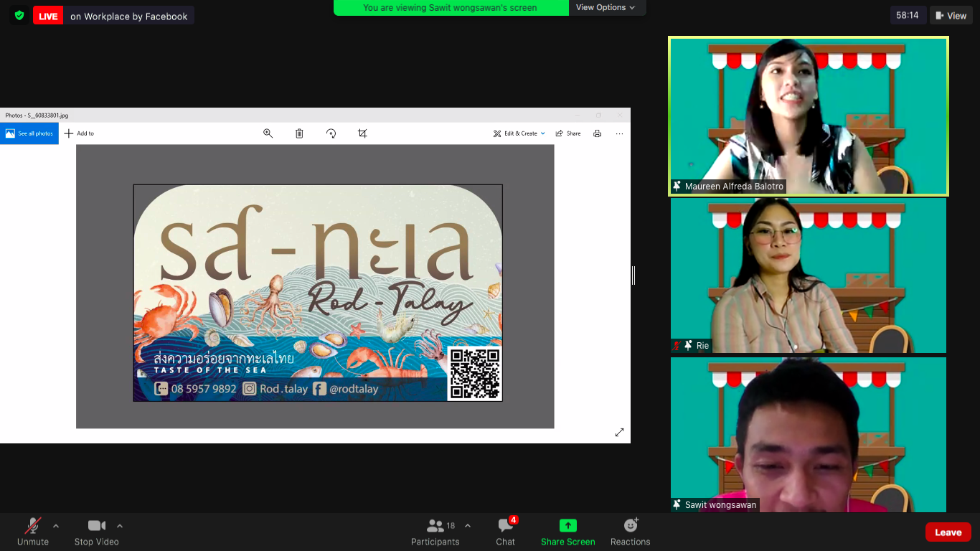Click the zoom magnifier icon in Photos toolbar
This screenshot has height=551, width=980.
point(268,133)
